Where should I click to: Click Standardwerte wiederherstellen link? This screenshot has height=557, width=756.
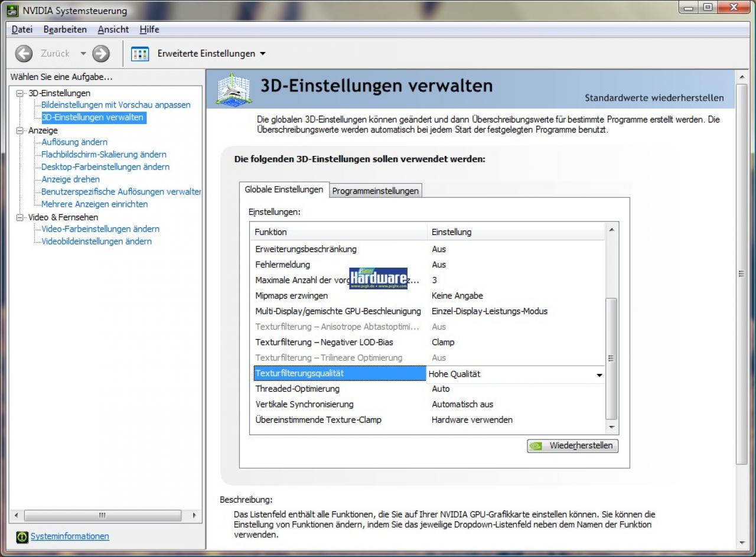(x=654, y=98)
